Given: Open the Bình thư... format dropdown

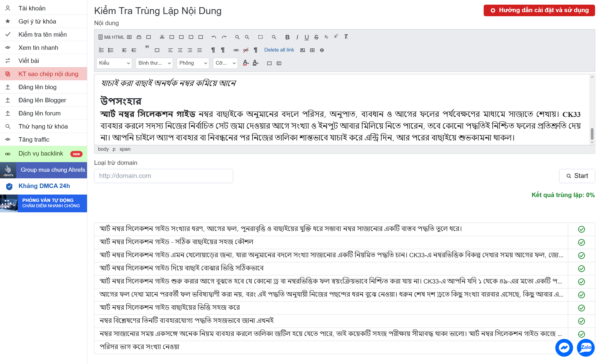Looking at the screenshot, I should (x=154, y=63).
